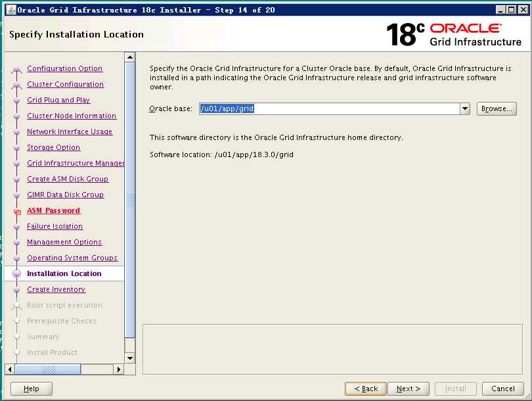532x401 pixels.
Task: Proceed with the Next button
Action: pos(408,389)
